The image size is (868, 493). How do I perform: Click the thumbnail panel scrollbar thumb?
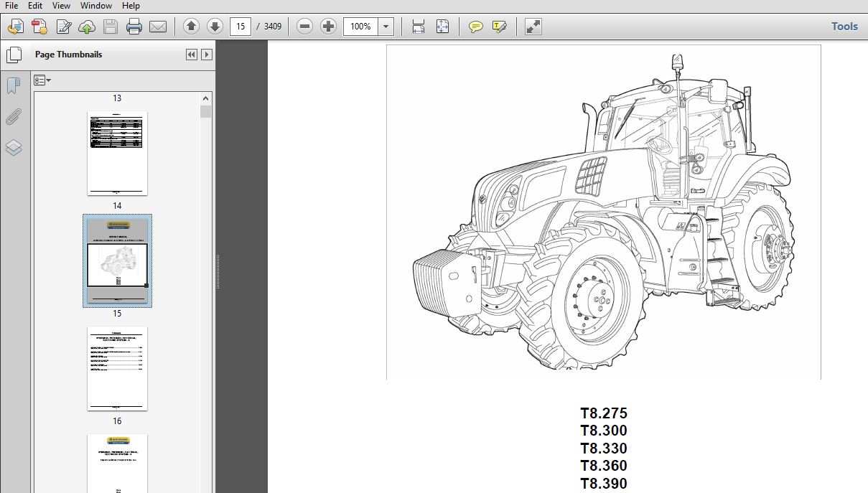coord(206,111)
